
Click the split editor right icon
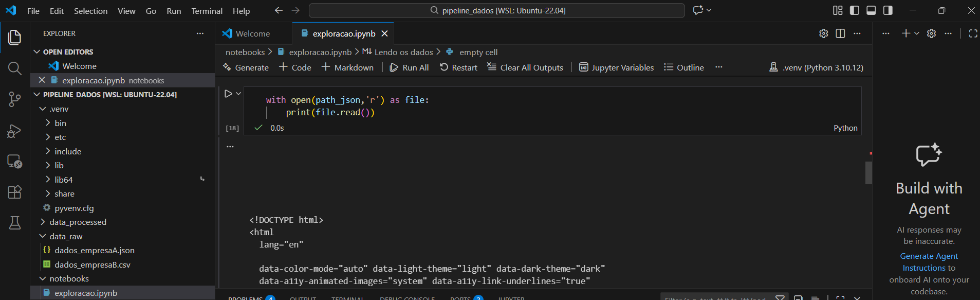pyautogui.click(x=840, y=33)
